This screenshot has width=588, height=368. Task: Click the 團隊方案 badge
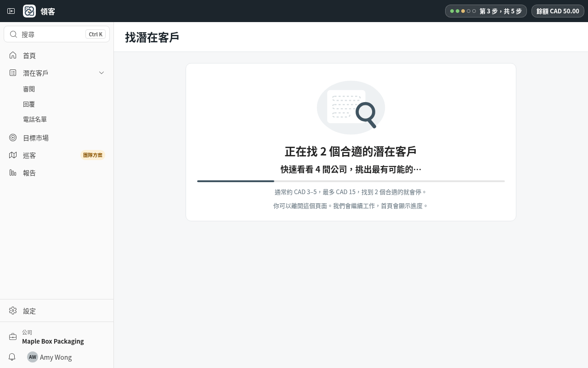click(93, 155)
